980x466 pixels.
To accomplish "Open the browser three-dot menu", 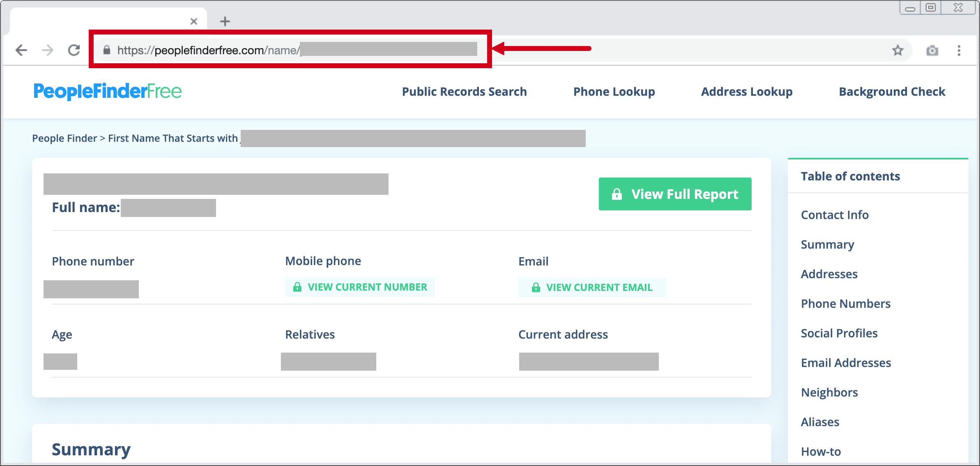I will [959, 50].
